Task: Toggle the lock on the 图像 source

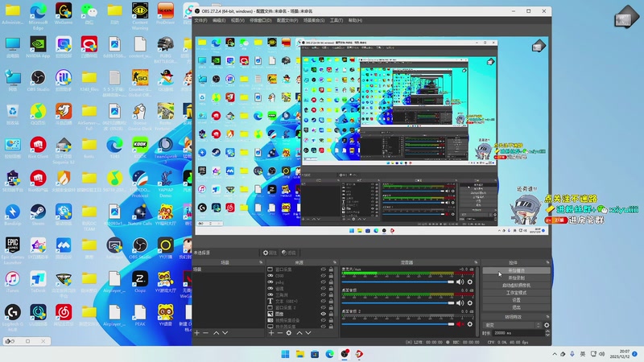Action: click(331, 314)
